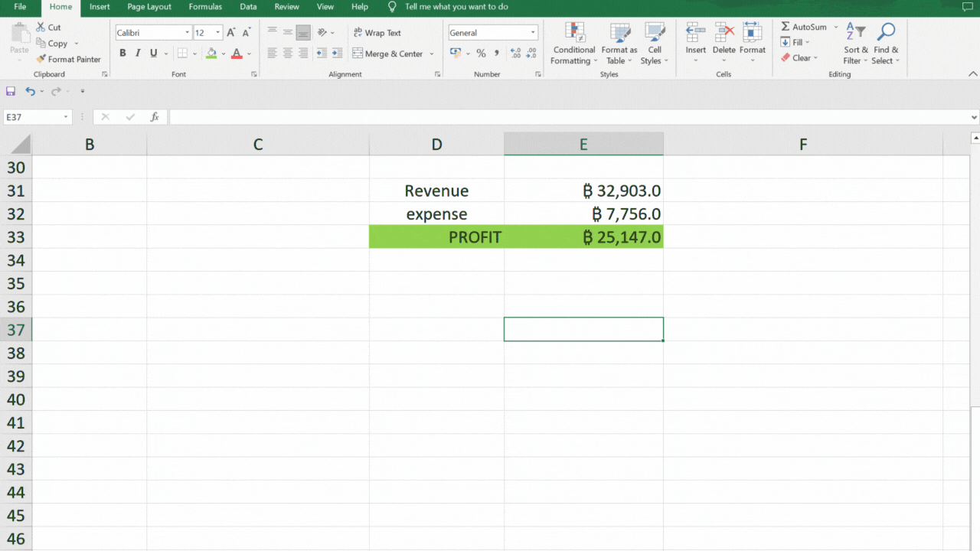Click the Format Painter brush
Viewport: 980px width, 551px height.
coord(68,59)
